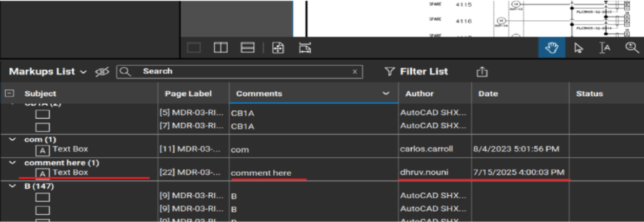The width and height of the screenshot is (644, 222).
Task: Toggle hide markups eye icon
Action: pyautogui.click(x=103, y=72)
